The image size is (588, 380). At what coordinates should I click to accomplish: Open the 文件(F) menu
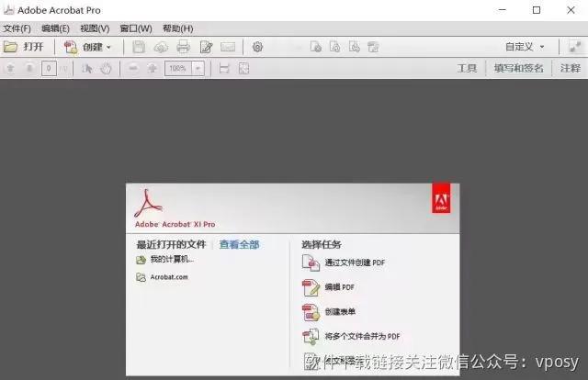point(17,28)
